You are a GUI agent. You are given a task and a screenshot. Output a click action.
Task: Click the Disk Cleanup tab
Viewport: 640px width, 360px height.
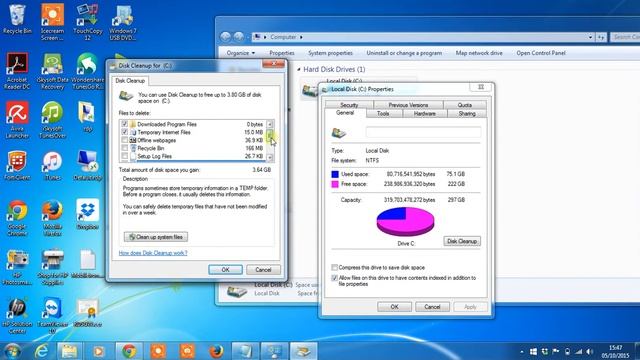(130, 81)
